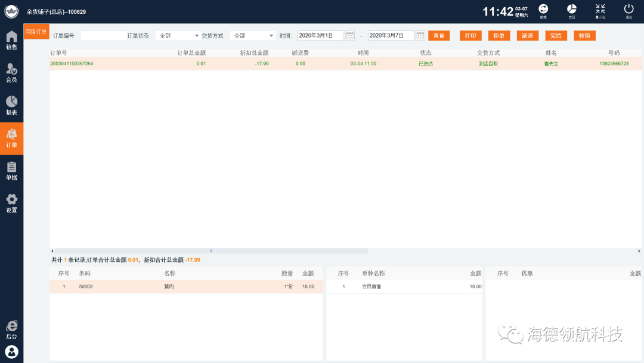This screenshot has height=363, width=644.
Task: Go to 会员 (Members) in the sidebar
Action: pos(11,72)
